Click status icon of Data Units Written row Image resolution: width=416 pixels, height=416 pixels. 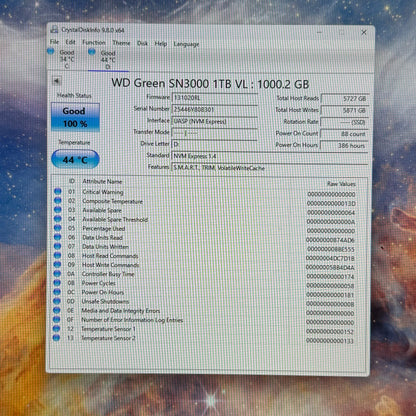coord(57,246)
